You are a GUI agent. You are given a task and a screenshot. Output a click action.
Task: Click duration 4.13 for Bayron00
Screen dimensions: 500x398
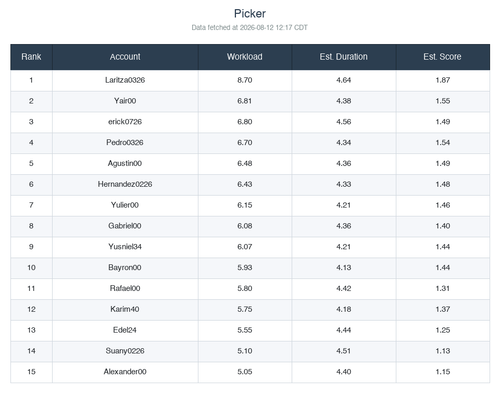tap(344, 268)
